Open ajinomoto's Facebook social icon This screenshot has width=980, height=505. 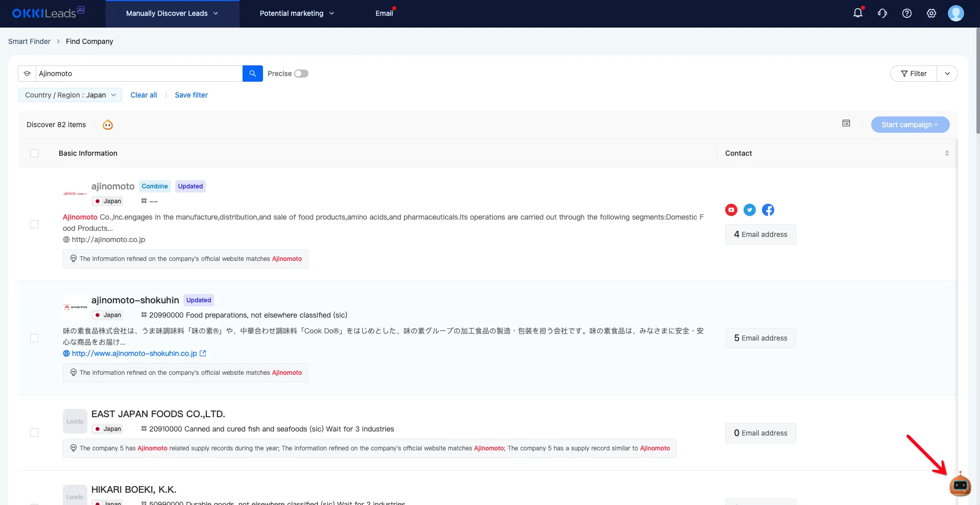click(x=768, y=210)
